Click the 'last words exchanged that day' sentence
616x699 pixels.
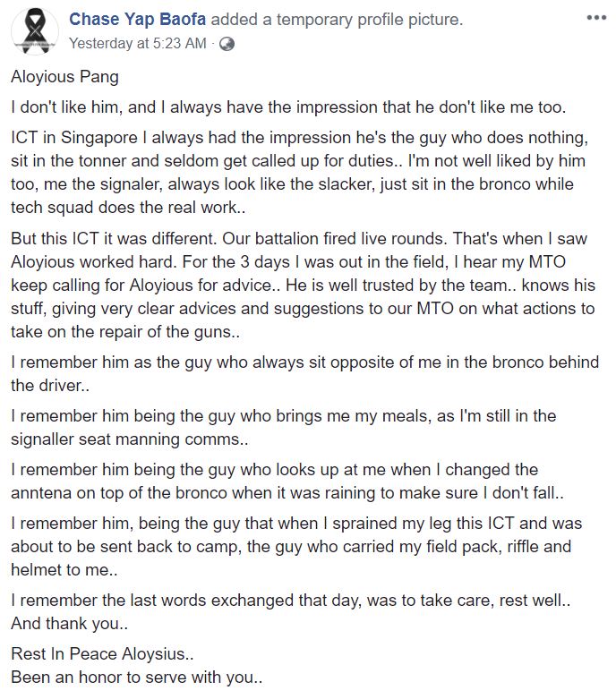pyautogui.click(x=290, y=601)
